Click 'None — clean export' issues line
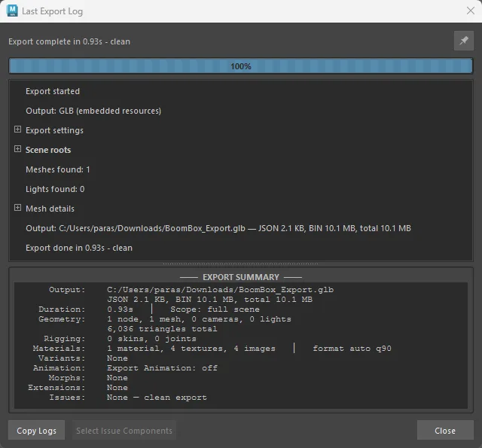Image resolution: width=482 pixels, height=448 pixels. coord(157,398)
